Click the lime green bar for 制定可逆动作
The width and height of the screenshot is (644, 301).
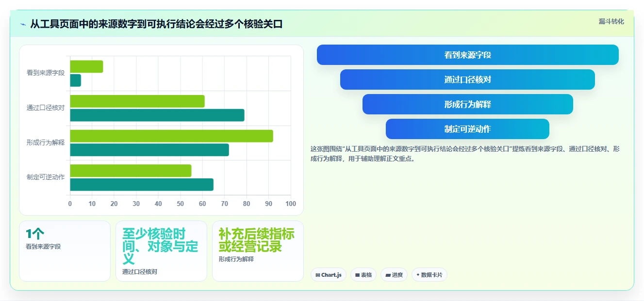(x=131, y=171)
